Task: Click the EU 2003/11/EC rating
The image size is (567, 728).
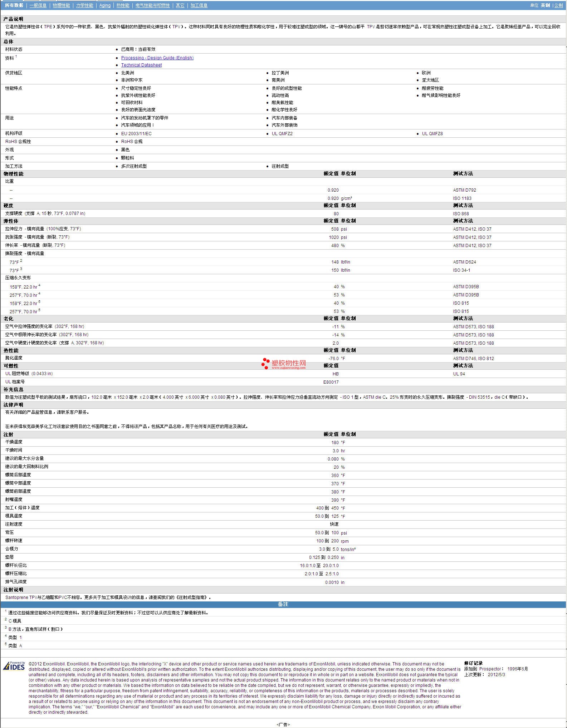Action: (136, 134)
